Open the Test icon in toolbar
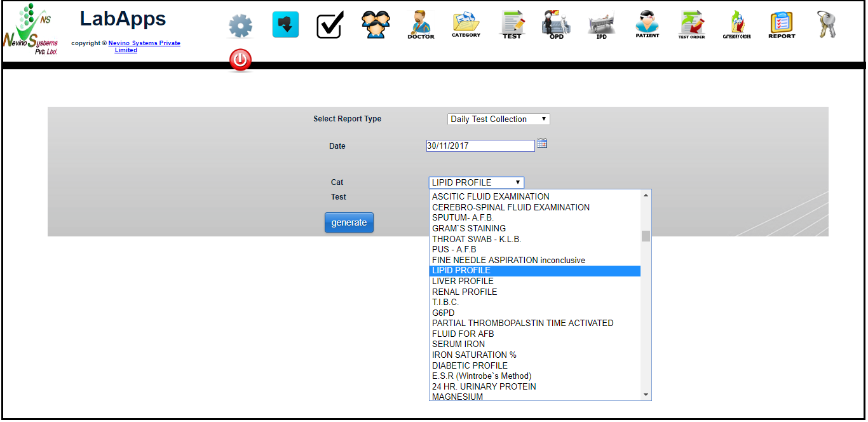 [x=512, y=25]
